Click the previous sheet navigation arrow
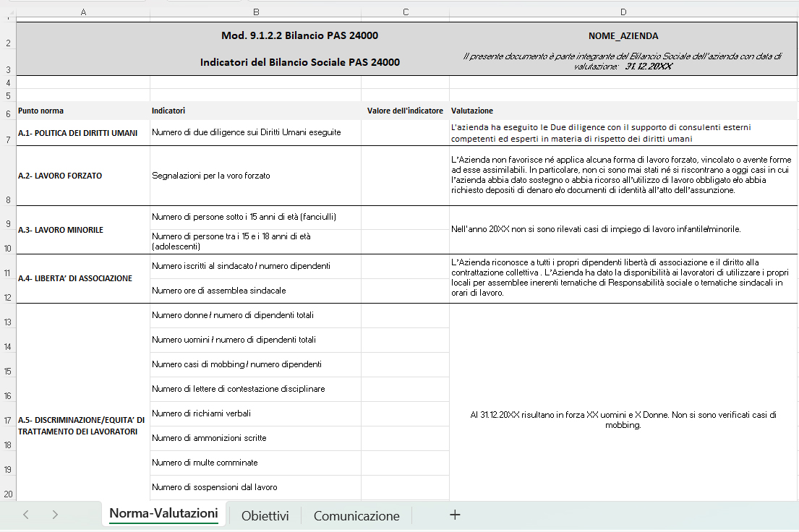Screen dimensions: 799x532 26,515
